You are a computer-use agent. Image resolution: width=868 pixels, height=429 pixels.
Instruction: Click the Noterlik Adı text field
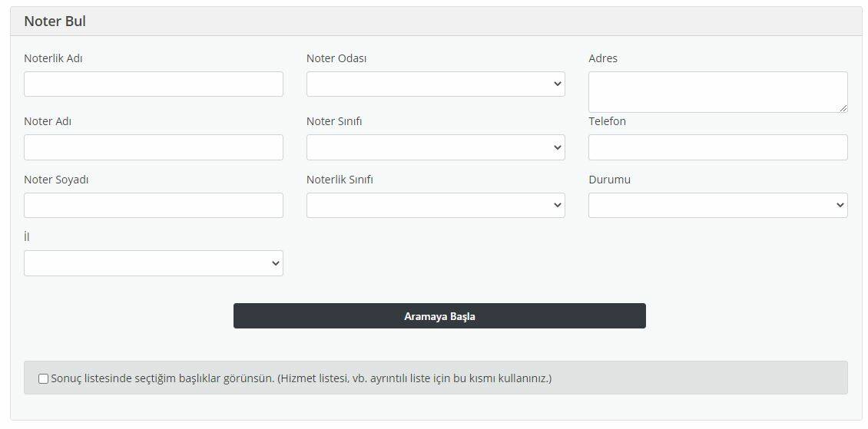[153, 84]
